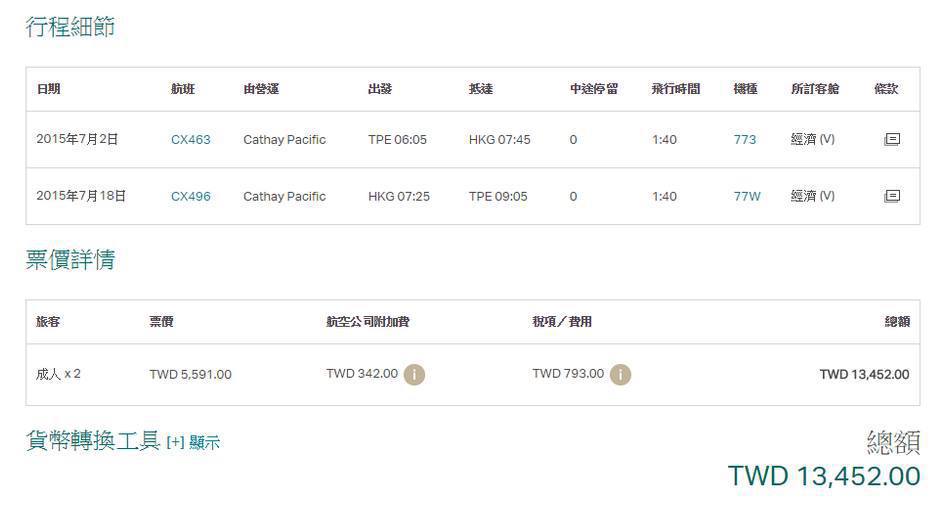Select the 2015年7月2日 flight row date
Image resolution: width=939 pixels, height=506 pixels.
(77, 139)
